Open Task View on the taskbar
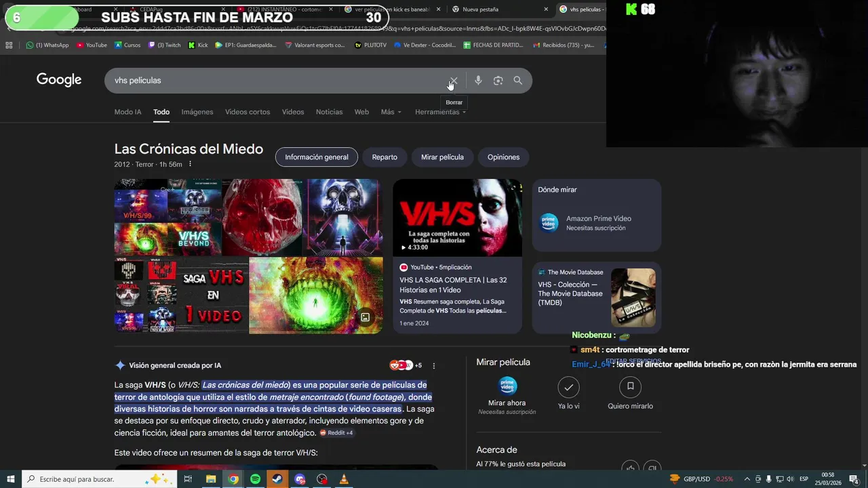The width and height of the screenshot is (868, 488). 188,479
